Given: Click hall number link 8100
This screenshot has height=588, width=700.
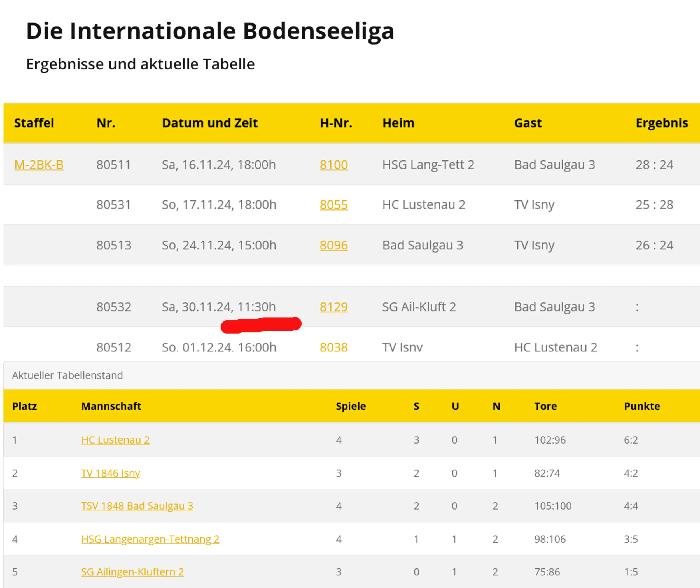Looking at the screenshot, I should [334, 165].
